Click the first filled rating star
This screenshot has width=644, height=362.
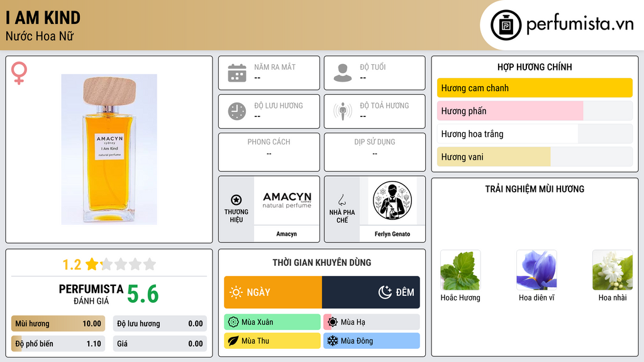tap(92, 264)
